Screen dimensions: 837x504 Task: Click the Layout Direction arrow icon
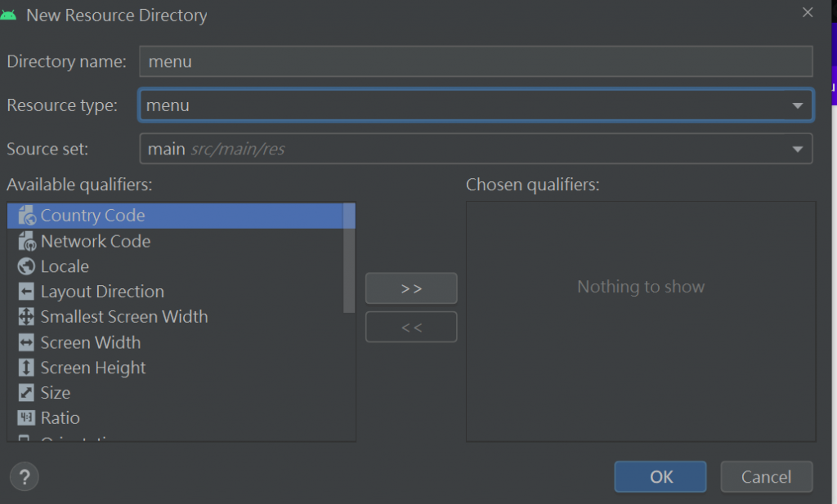tap(26, 292)
